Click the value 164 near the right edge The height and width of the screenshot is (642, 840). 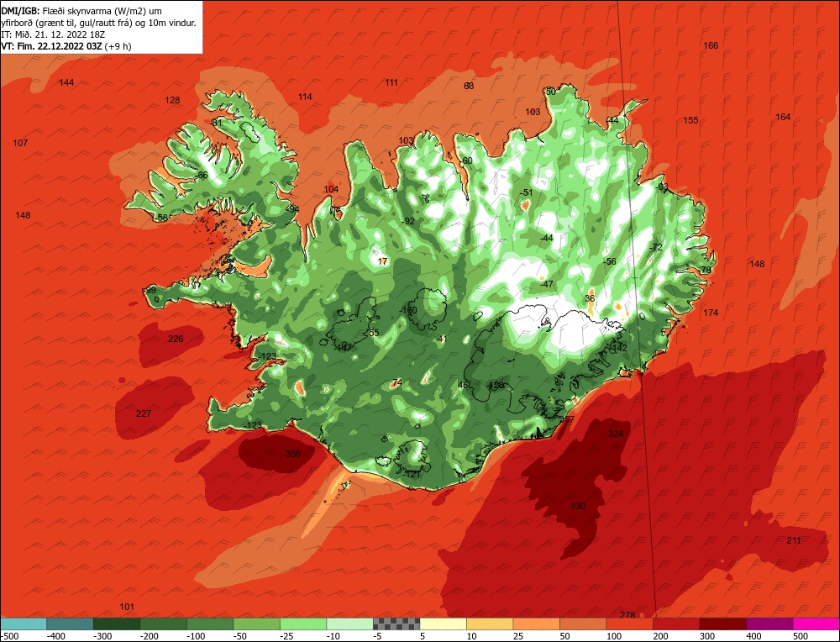783,117
